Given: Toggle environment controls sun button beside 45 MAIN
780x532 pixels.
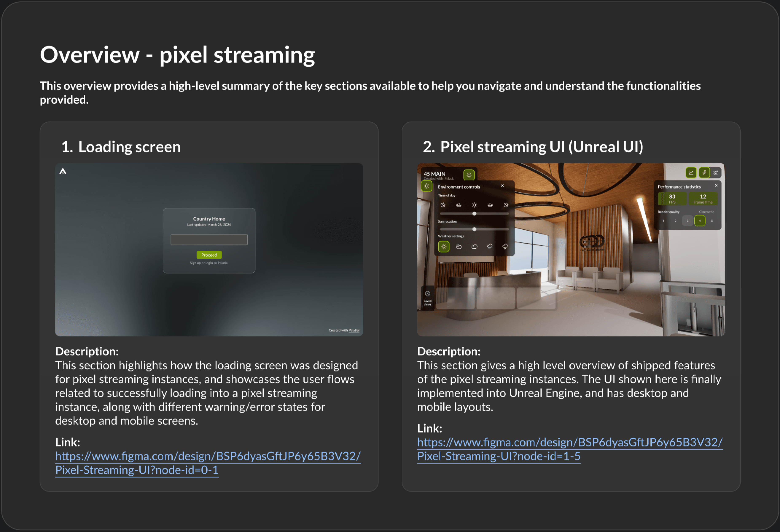Looking at the screenshot, I should point(469,175).
